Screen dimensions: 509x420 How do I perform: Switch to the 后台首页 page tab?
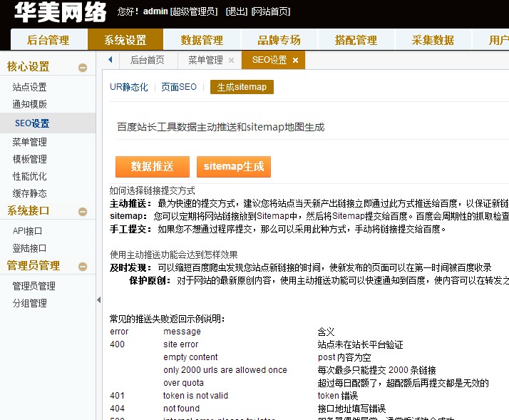tap(148, 60)
